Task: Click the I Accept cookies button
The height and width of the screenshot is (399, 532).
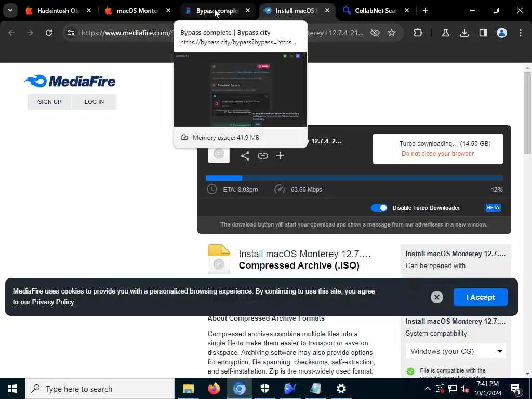Action: (481, 297)
